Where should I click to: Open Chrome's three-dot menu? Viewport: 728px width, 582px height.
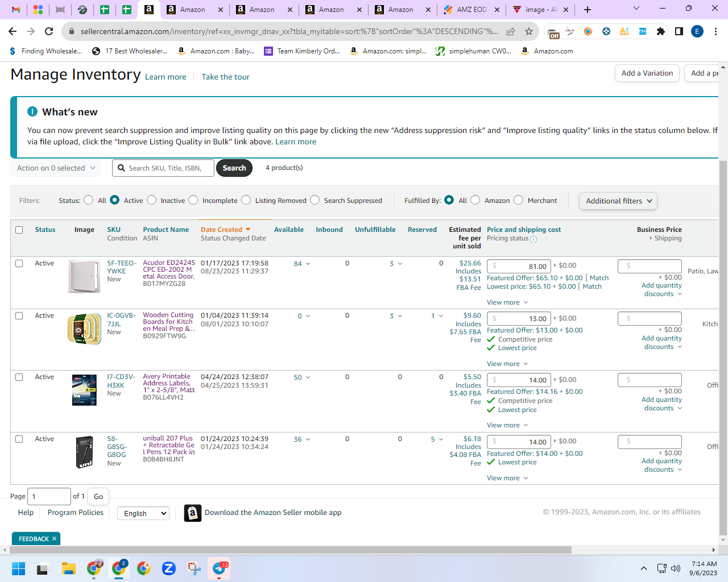coord(715,31)
